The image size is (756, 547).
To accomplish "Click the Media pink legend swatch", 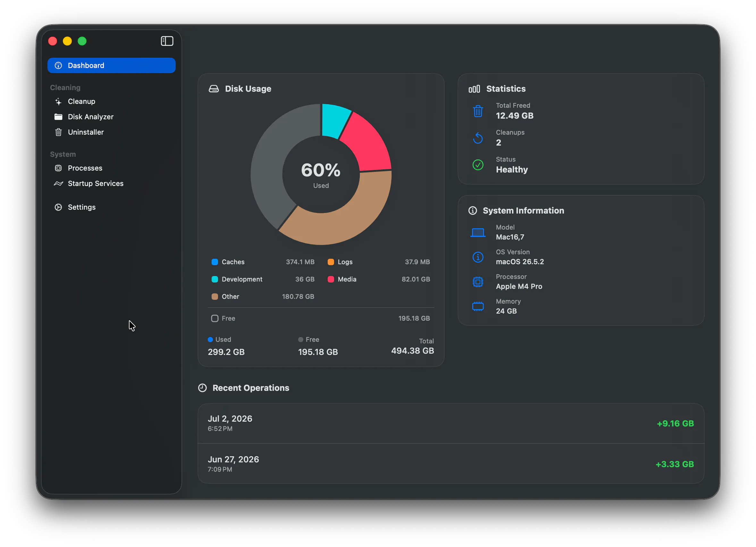I will pos(331,279).
